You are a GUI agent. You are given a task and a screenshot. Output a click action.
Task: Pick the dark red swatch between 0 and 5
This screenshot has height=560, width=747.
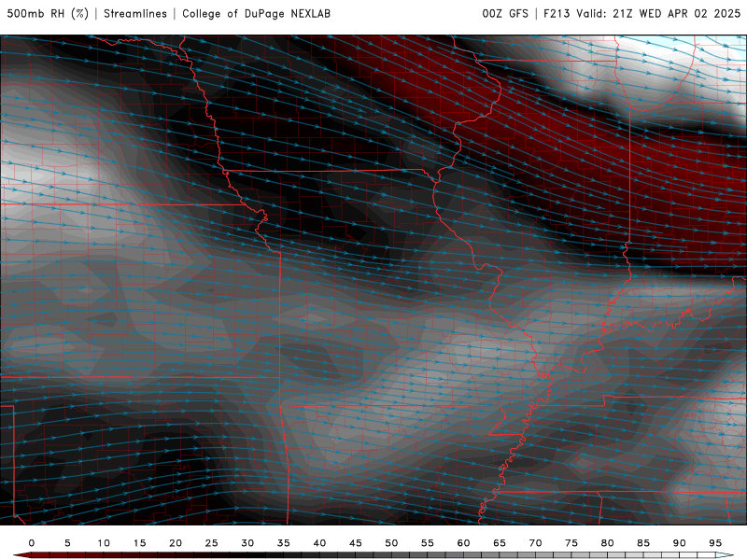(x=49, y=555)
